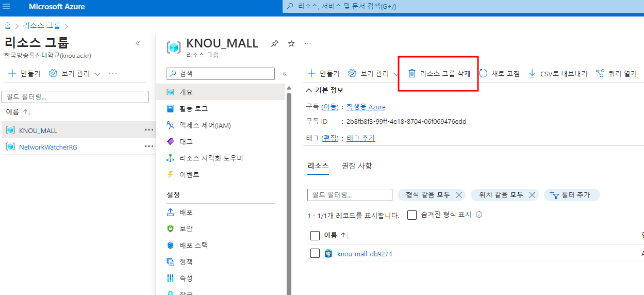This screenshot has width=644, height=295.
Task: Remove the 형식 같음 모두 filter
Action: 458,195
